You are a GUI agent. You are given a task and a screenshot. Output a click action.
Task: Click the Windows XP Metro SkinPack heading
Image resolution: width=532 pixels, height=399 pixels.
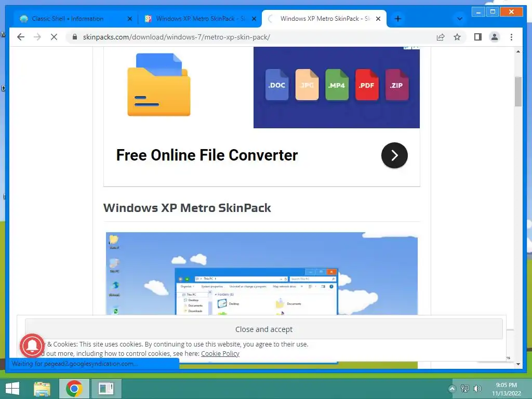pos(187,208)
